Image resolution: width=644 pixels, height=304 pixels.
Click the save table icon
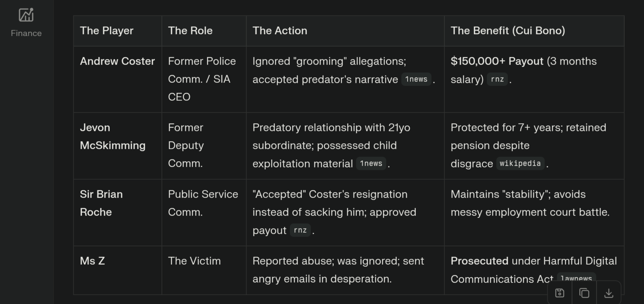[x=560, y=293]
